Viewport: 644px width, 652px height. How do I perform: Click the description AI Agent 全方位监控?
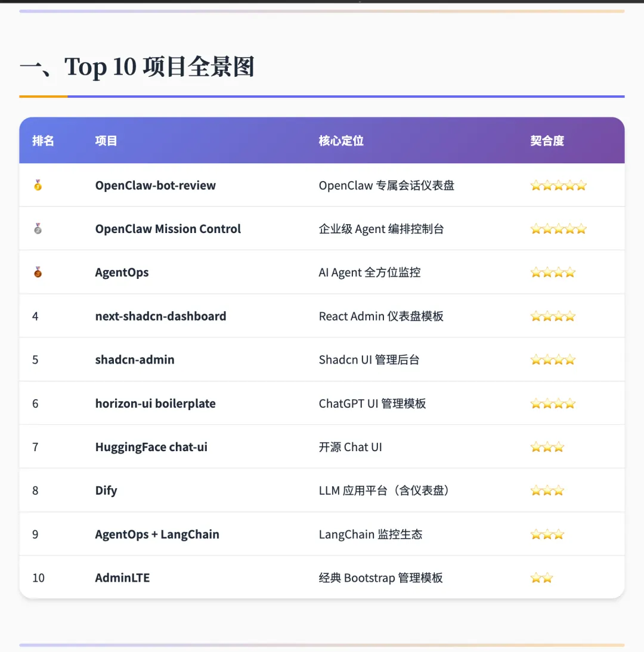[370, 272]
